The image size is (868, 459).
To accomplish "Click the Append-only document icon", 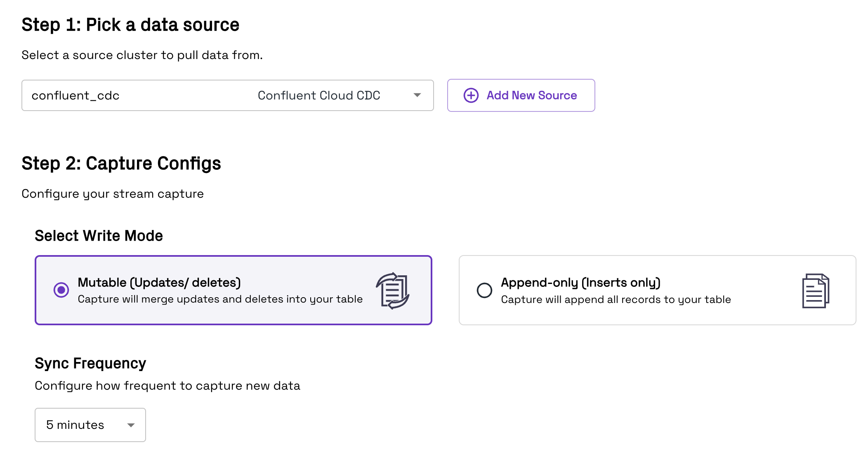I will click(816, 291).
